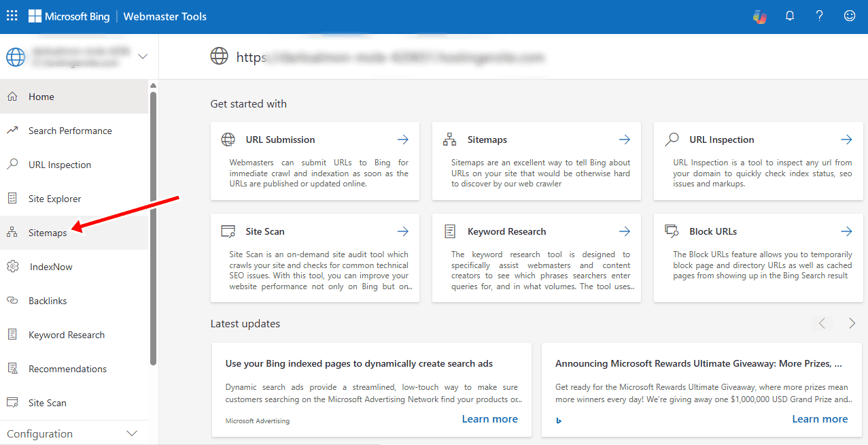The image size is (868, 445).
Task: Open Backlinks from the sidebar
Action: (x=74, y=301)
